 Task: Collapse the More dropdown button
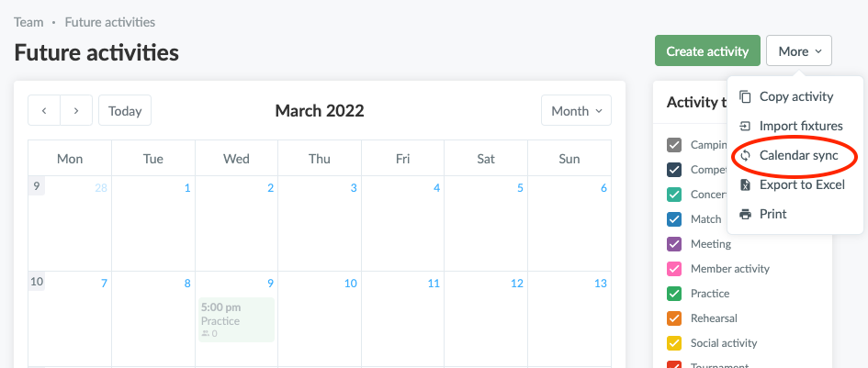(x=799, y=50)
